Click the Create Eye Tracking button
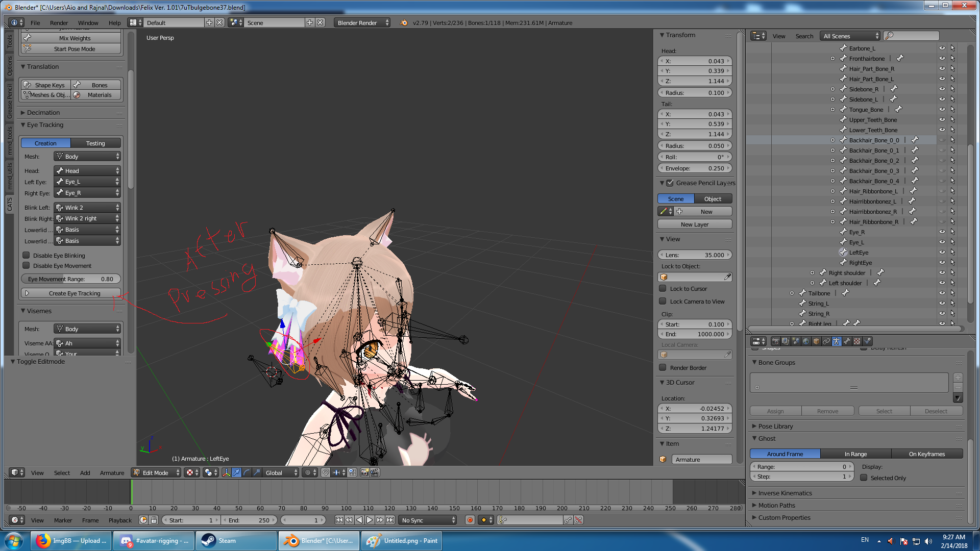Viewport: 980px width, 551px height. [x=71, y=293]
